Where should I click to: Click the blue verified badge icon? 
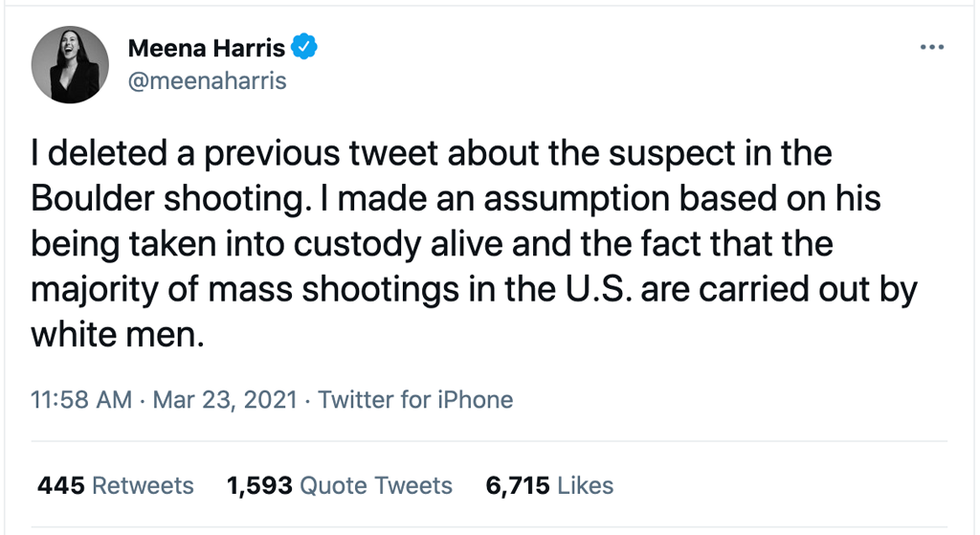(304, 46)
